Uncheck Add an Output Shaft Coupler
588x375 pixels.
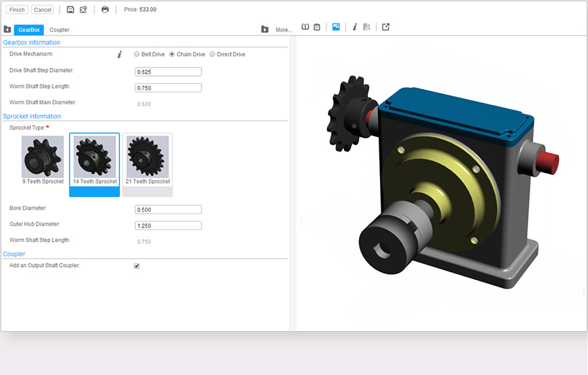136,266
